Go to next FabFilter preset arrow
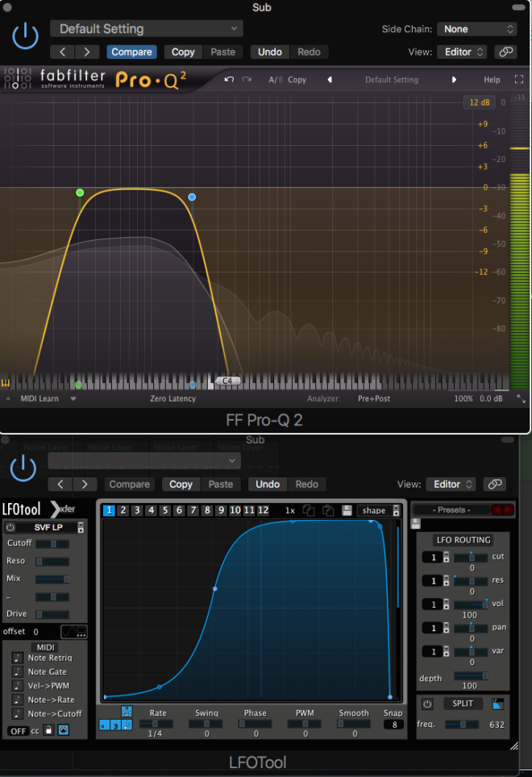The image size is (532, 777). pos(454,79)
